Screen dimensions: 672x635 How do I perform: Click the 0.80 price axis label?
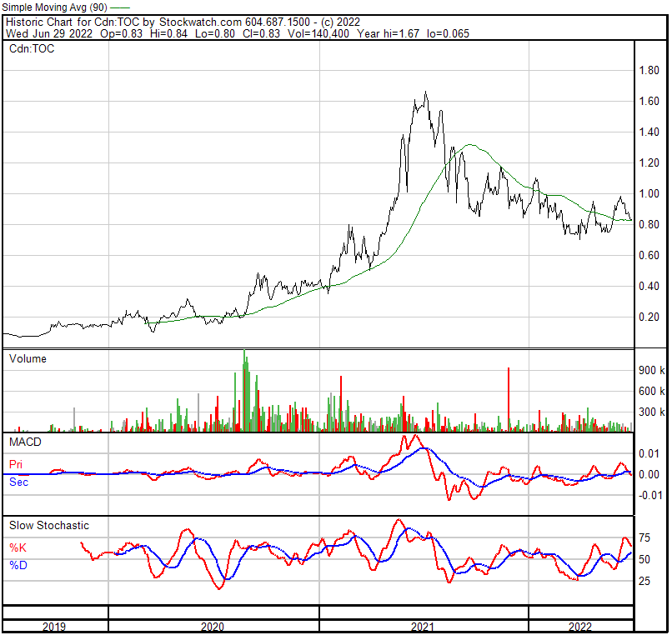click(649, 225)
